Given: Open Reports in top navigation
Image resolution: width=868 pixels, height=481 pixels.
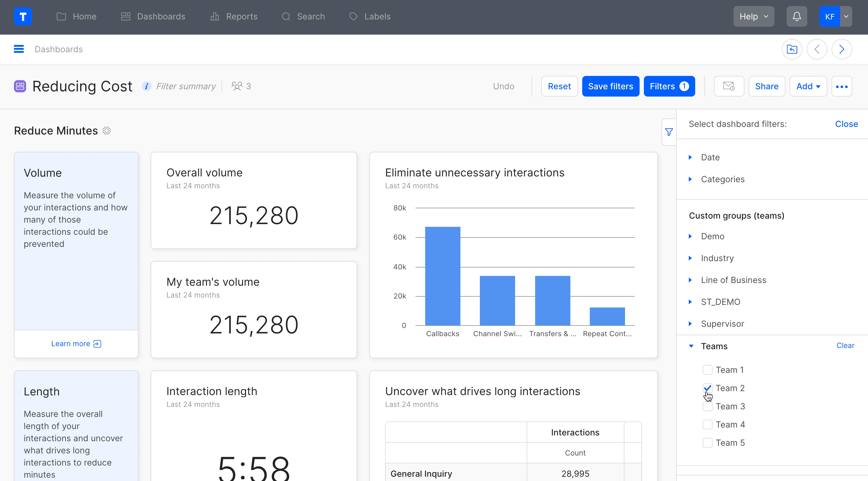Looking at the screenshot, I should point(234,16).
